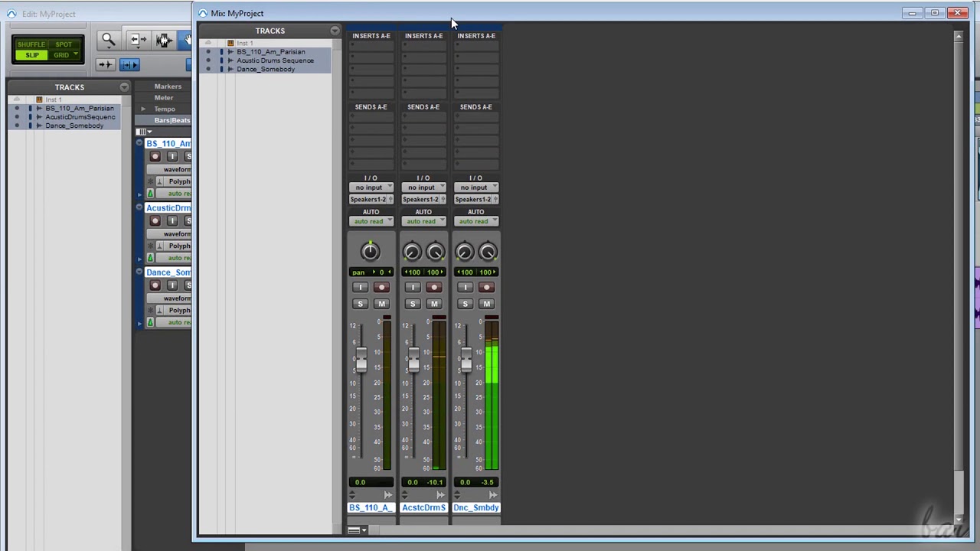Click left pan knob on AcstcDrmS channel
Screen dimensions: 980x551
coord(412,252)
